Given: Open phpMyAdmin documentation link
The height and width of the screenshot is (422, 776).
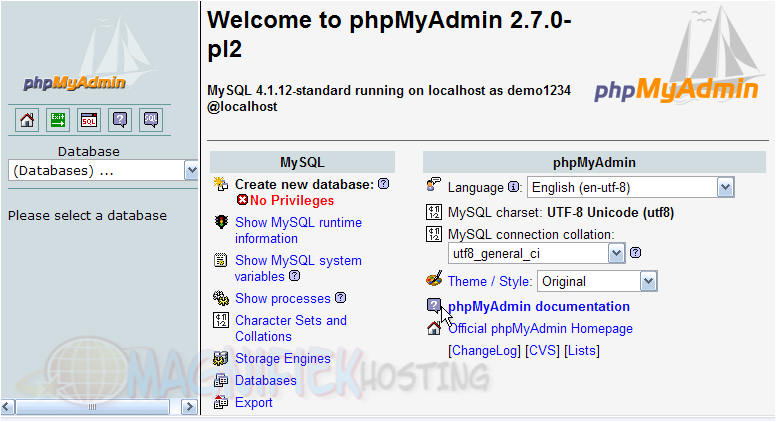Looking at the screenshot, I should [539, 306].
